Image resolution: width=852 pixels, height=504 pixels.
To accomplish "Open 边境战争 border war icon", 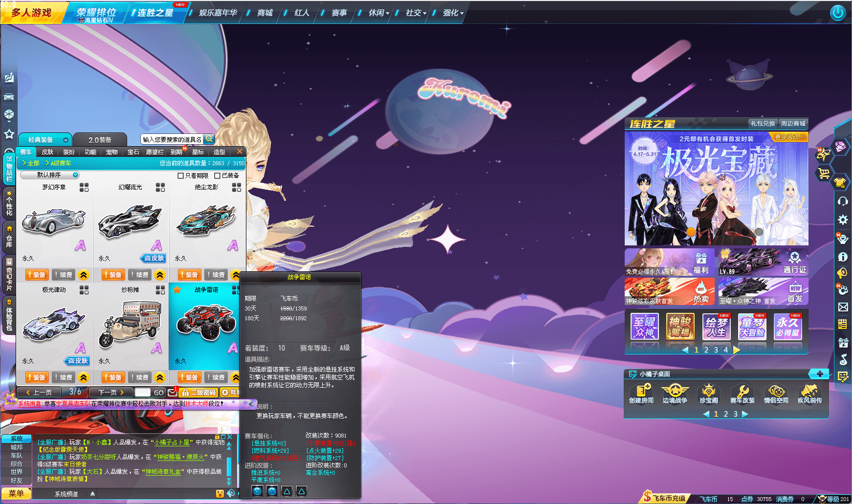I will (675, 394).
